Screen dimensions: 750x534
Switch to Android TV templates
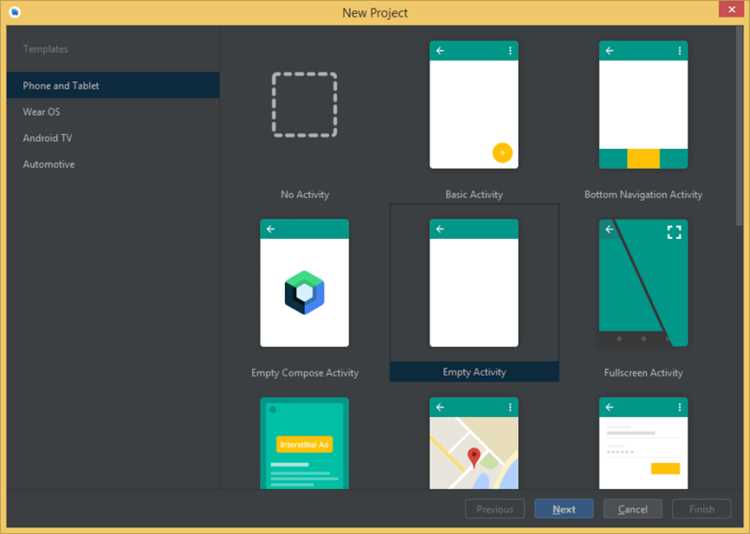click(x=113, y=138)
